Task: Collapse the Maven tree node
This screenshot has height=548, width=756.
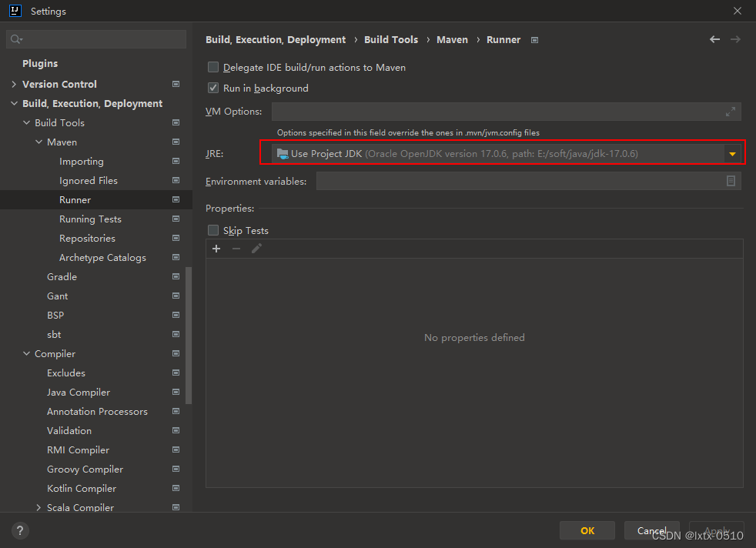Action: (x=38, y=142)
